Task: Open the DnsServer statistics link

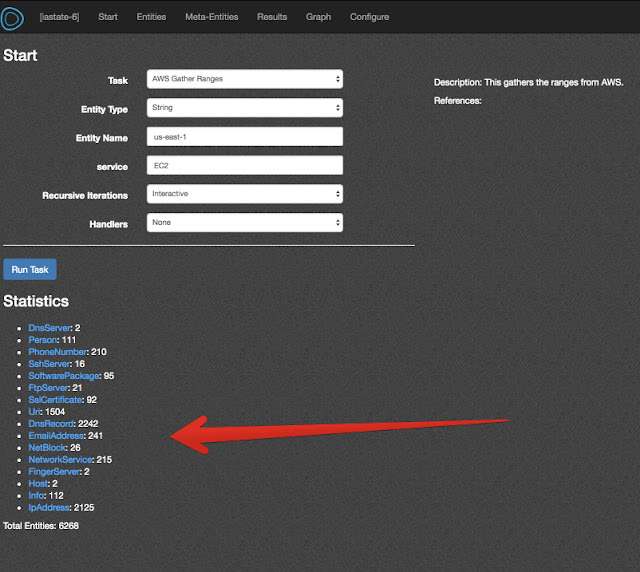Action: (49, 328)
